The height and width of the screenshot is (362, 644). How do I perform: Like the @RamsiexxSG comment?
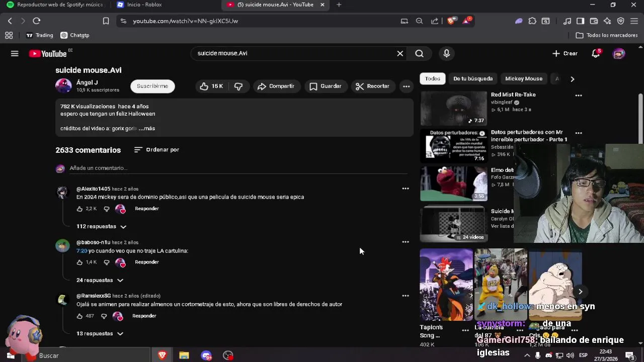tap(79, 316)
